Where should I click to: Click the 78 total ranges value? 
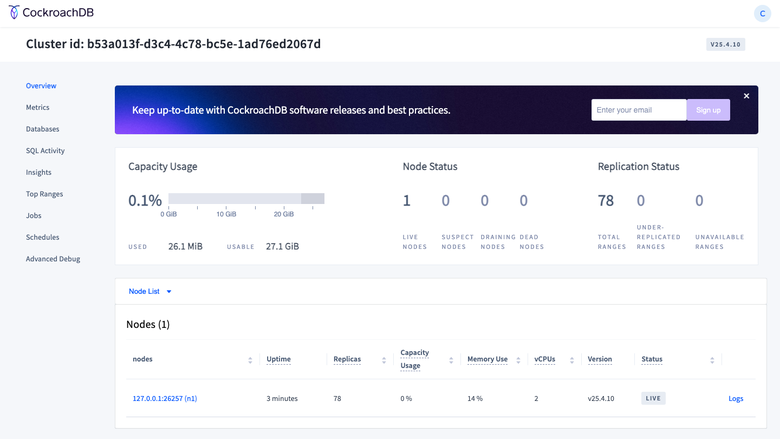[605, 200]
